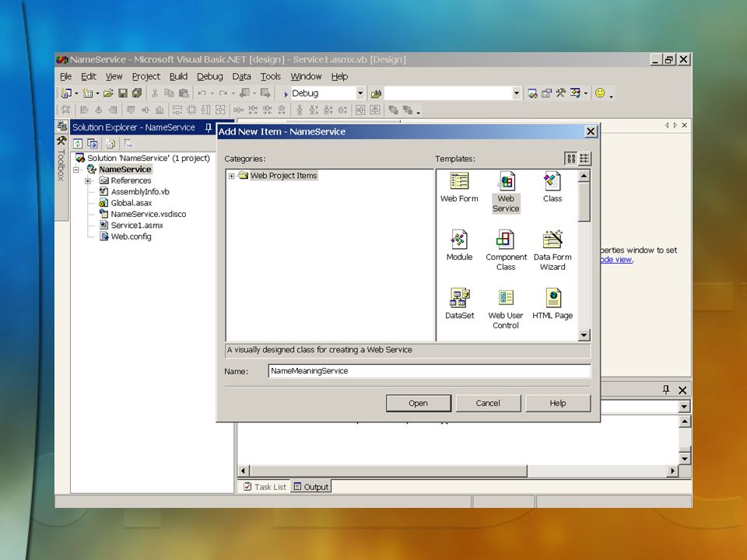Expand the Web Project Items category

pos(232,176)
